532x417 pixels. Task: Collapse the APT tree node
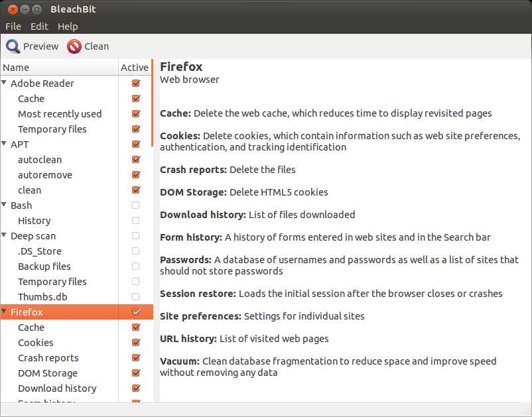click(4, 143)
